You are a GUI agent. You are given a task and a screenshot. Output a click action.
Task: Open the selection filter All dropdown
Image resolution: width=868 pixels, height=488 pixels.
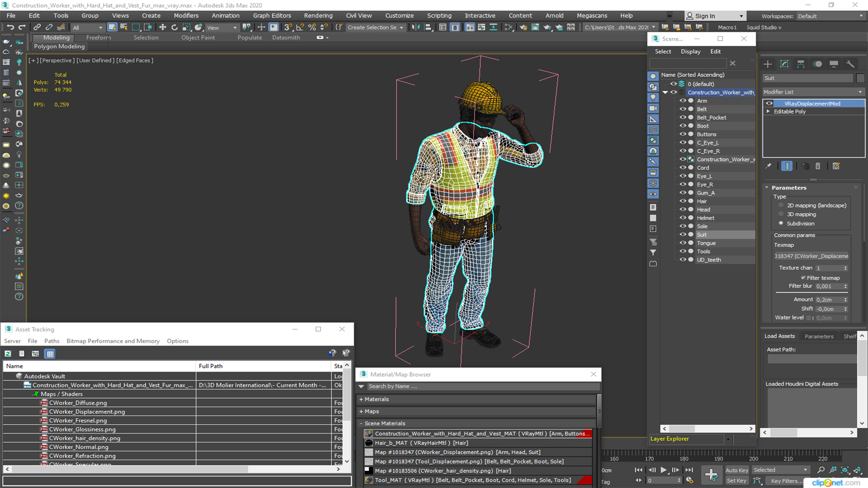coord(88,28)
